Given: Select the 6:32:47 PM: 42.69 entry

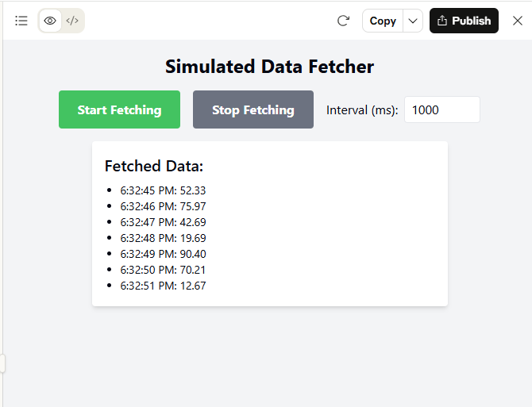Looking at the screenshot, I should [x=163, y=222].
